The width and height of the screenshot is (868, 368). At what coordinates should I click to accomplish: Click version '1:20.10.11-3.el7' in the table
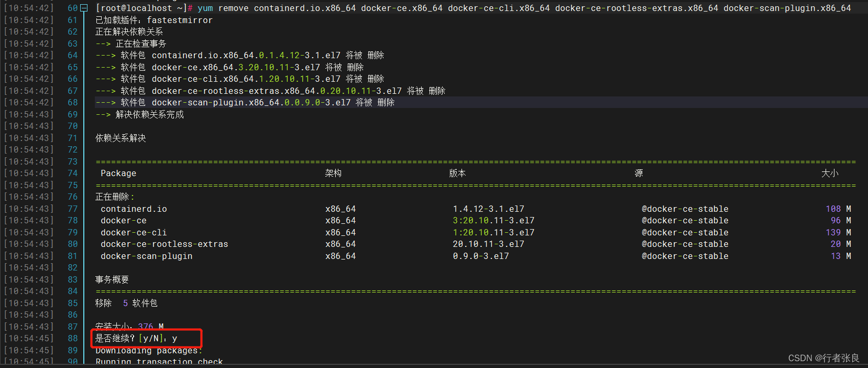click(494, 233)
